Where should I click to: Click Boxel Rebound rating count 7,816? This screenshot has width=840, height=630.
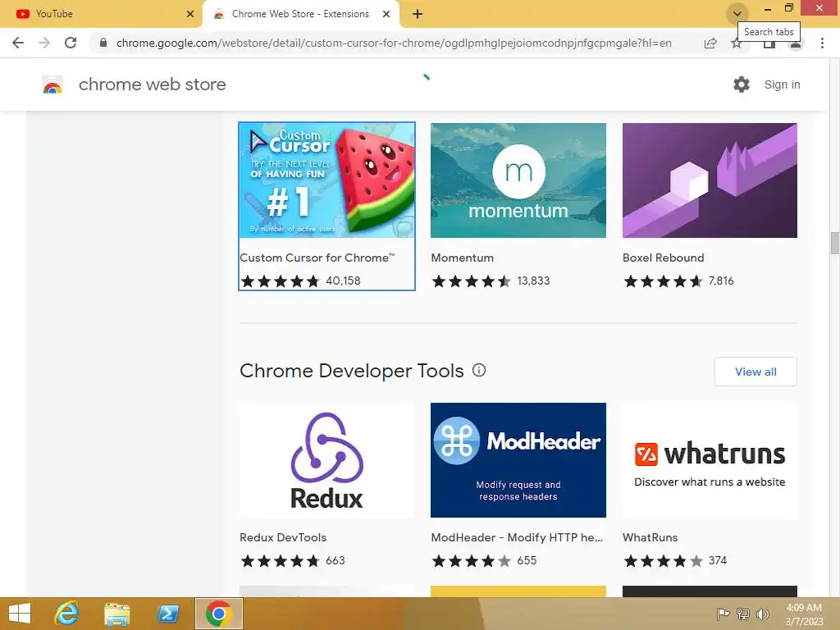click(721, 281)
